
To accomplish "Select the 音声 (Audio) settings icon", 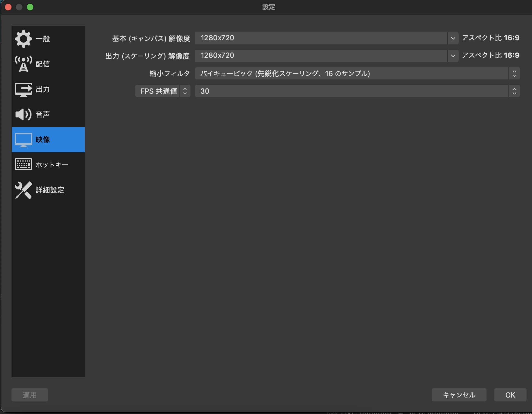I will coord(23,114).
